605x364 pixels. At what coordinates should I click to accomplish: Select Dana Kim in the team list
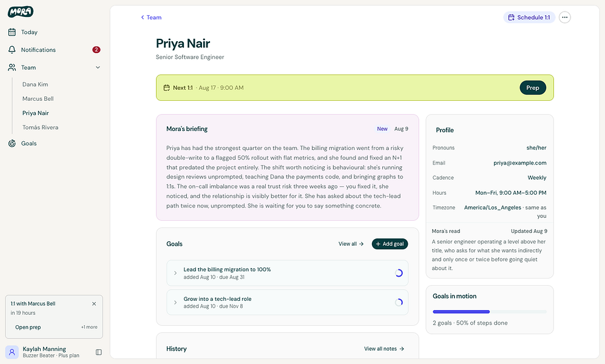click(x=35, y=84)
